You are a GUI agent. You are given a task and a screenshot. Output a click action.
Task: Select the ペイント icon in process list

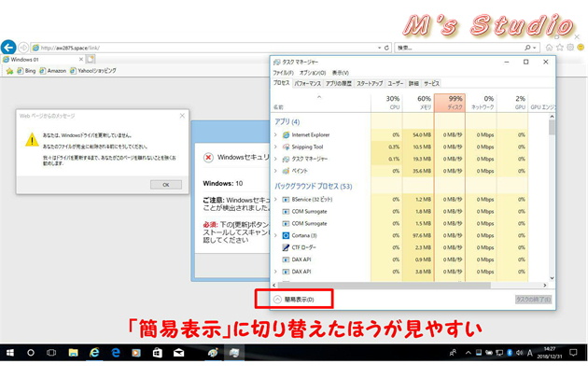(x=286, y=171)
